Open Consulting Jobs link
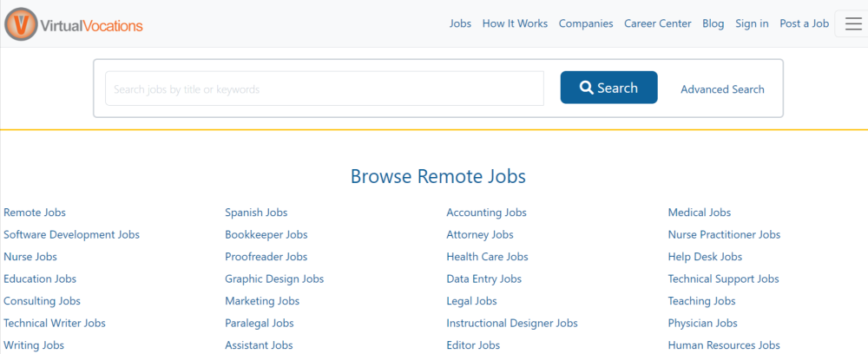 [42, 301]
